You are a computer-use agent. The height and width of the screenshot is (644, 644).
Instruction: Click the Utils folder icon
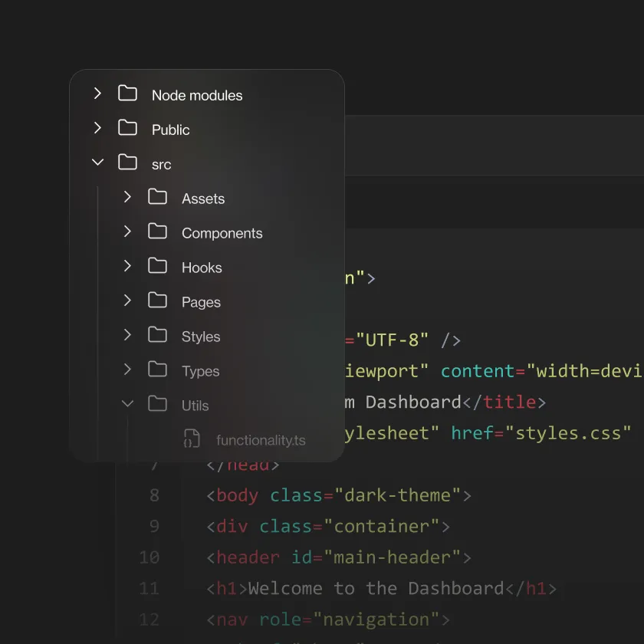pyautogui.click(x=158, y=404)
